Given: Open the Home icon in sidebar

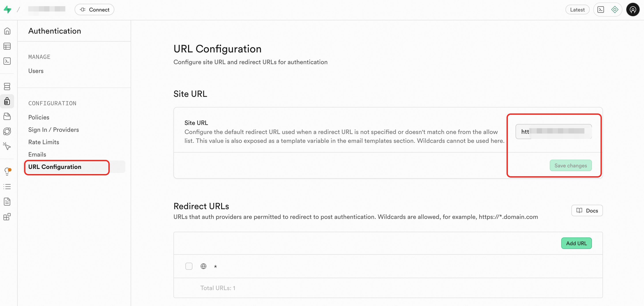Looking at the screenshot, I should click(x=7, y=31).
